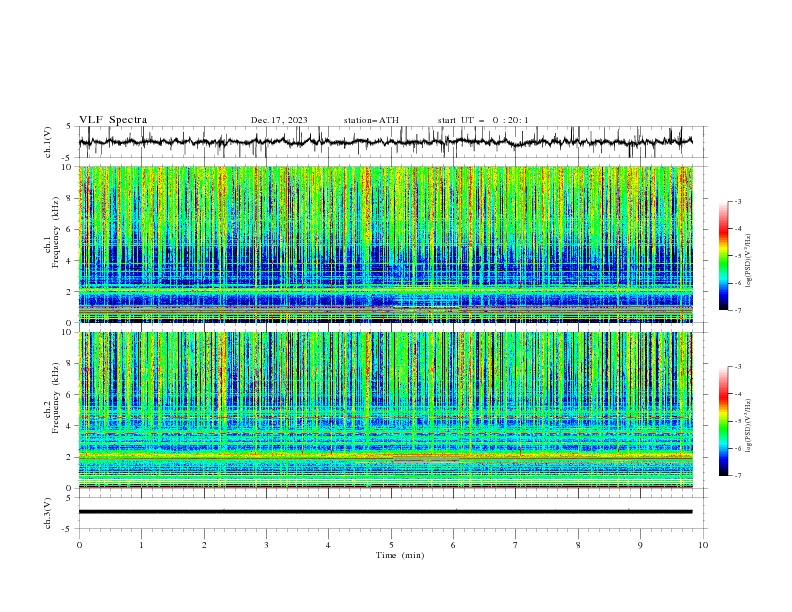Click the log(PSD) label beside ch.1 colorbar
Screen dimensions: 792x612
pos(749,261)
